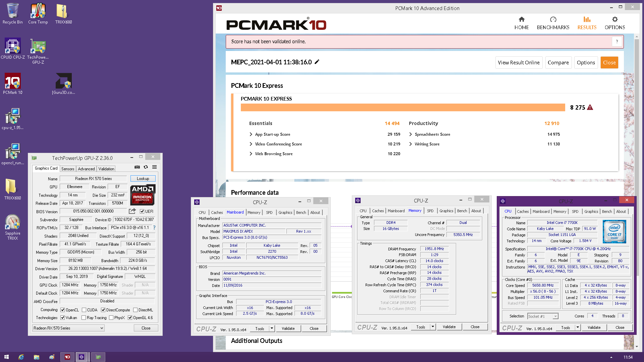Switch to GPU-Z Advanced tab
This screenshot has height=362, width=644.
(x=87, y=169)
